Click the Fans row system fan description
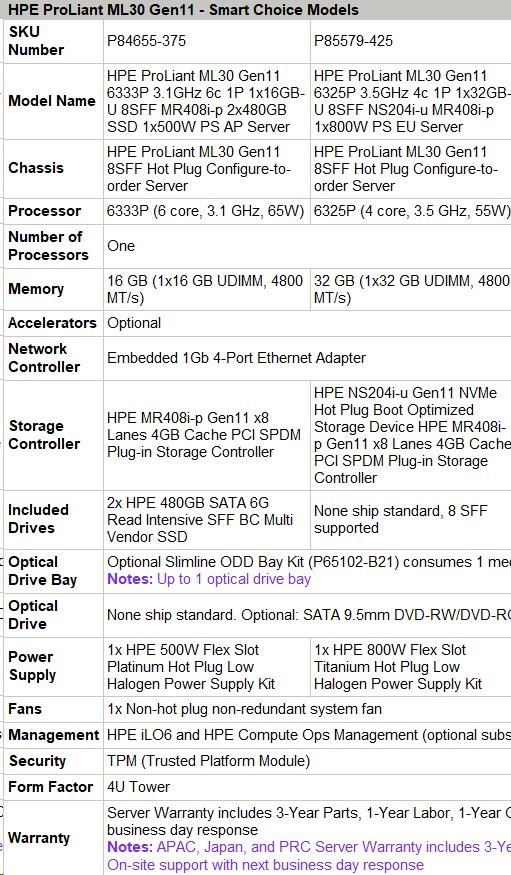Screen dimensions: 511x875 point(244,709)
